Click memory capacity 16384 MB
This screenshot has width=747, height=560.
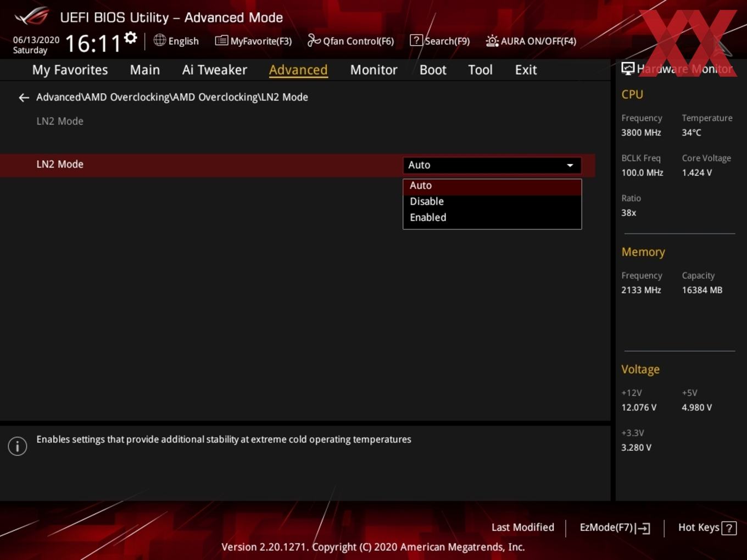(x=702, y=290)
